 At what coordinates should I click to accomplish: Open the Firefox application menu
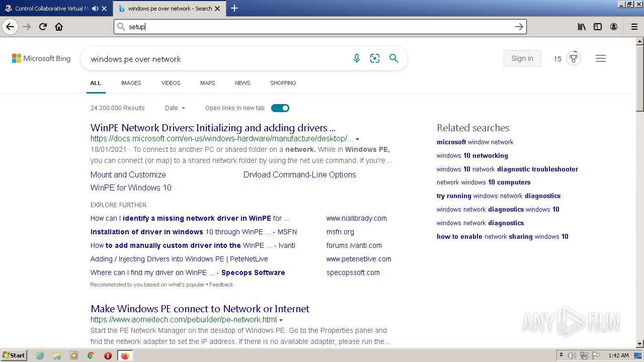[634, 27]
